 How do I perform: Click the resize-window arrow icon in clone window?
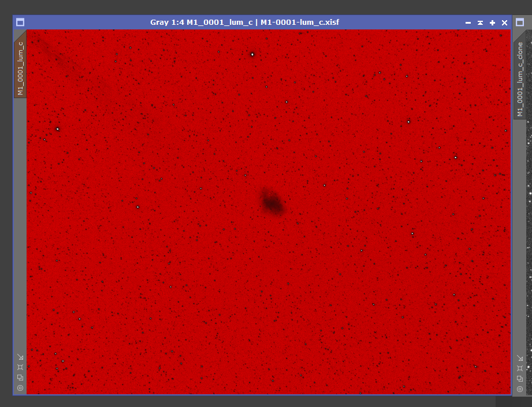coord(520,358)
